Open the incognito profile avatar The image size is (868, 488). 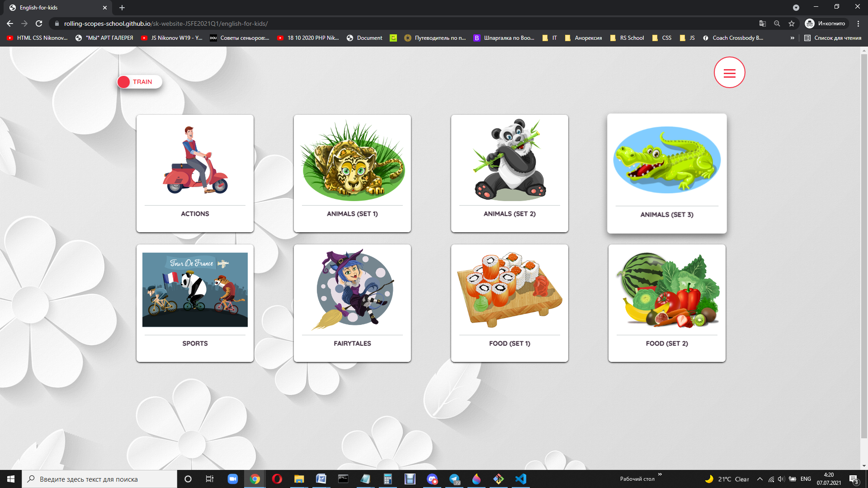(811, 23)
